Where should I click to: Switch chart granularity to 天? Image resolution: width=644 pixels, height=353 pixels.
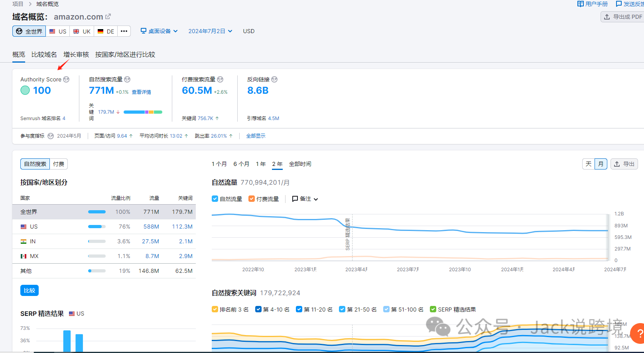click(589, 164)
